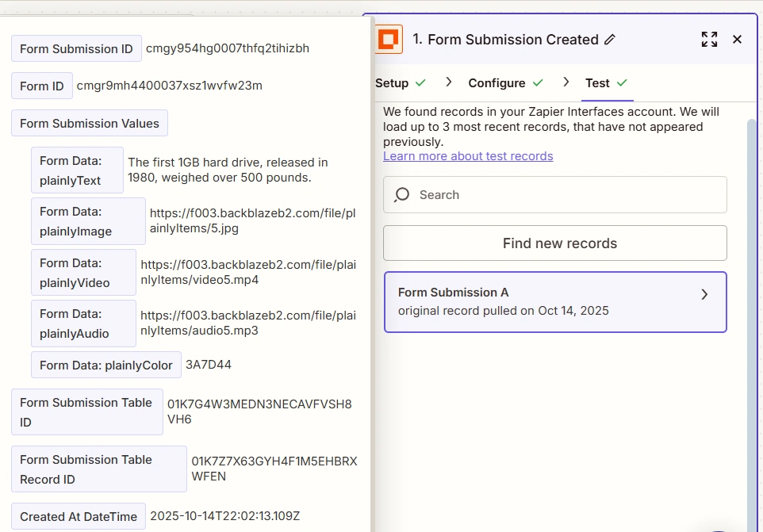Click the Created At DateTime label
Viewport: 763px width, 532px height.
(x=79, y=516)
